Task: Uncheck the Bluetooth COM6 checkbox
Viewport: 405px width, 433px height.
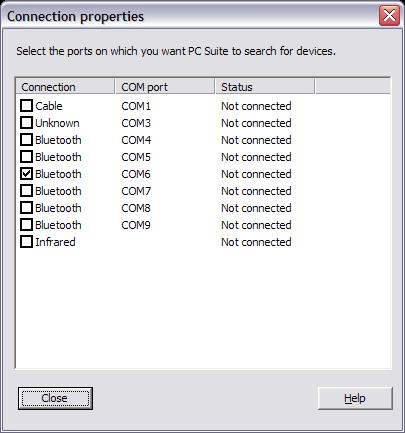Action: 26,174
